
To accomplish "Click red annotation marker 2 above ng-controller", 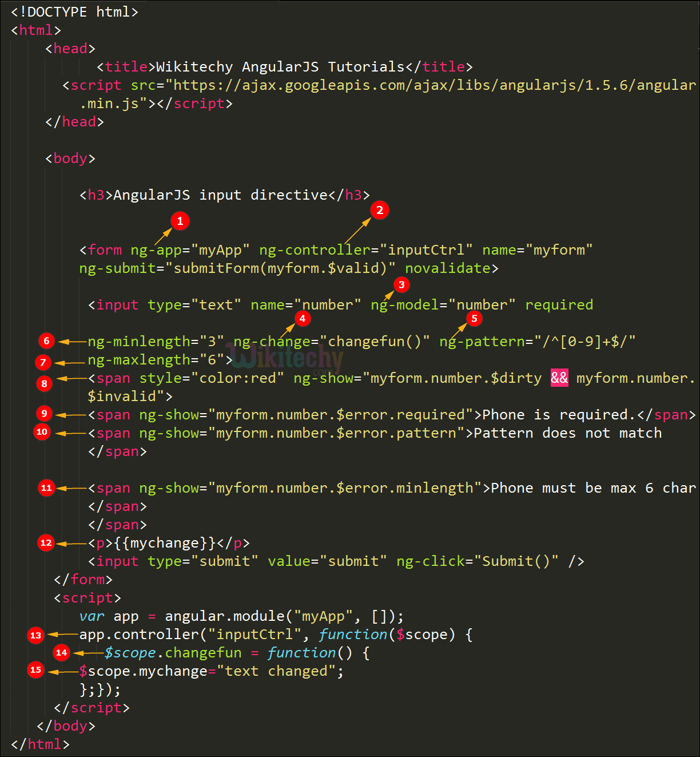I will [x=380, y=210].
